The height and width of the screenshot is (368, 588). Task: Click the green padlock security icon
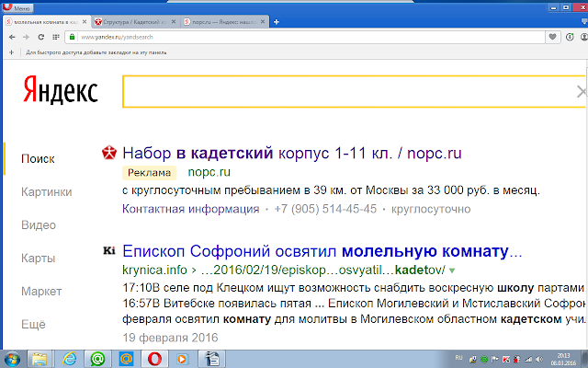[73, 37]
